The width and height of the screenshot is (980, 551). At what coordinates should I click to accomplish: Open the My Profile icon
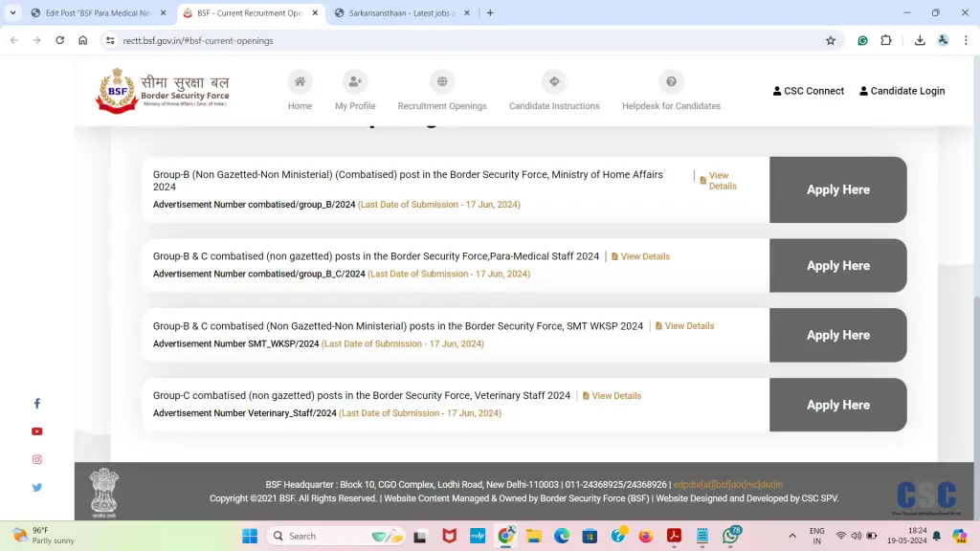pyautogui.click(x=355, y=82)
